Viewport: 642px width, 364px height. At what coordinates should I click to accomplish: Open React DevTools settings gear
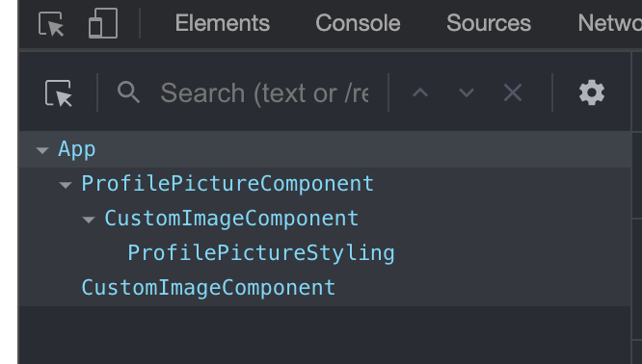coord(592,92)
